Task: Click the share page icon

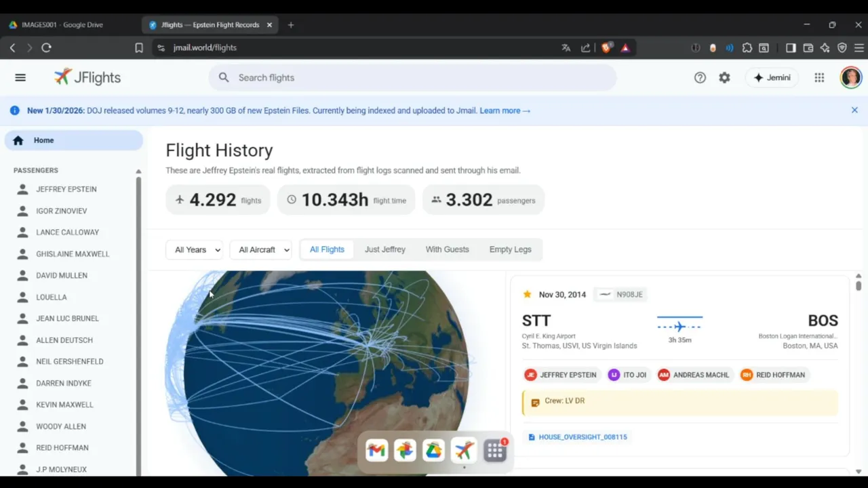Action: tap(586, 47)
